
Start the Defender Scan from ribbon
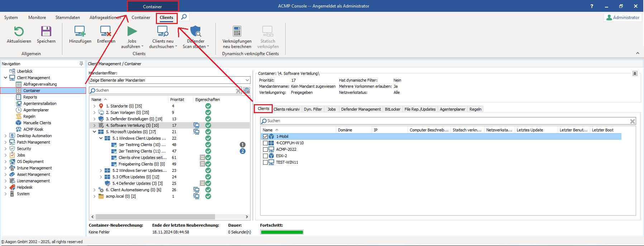click(196, 32)
